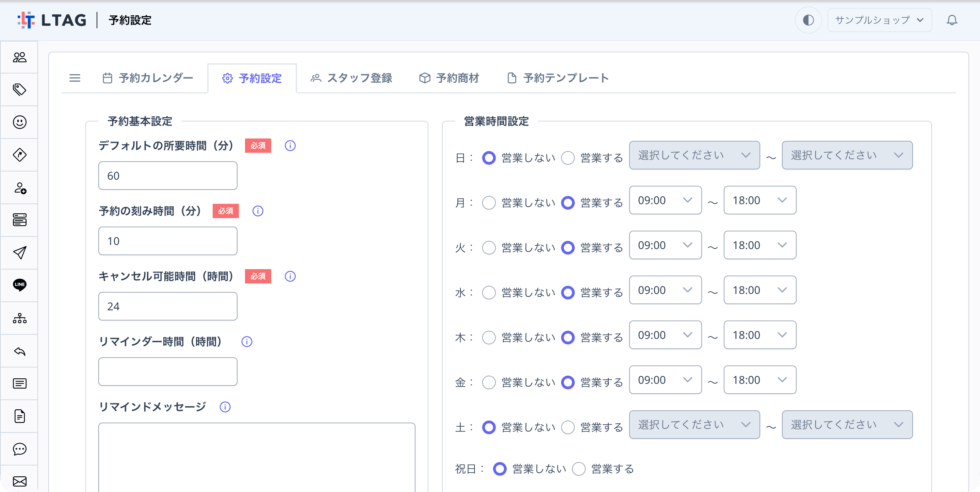Click the リマインドメッセージ text area
This screenshot has width=980, height=492.
(257, 457)
